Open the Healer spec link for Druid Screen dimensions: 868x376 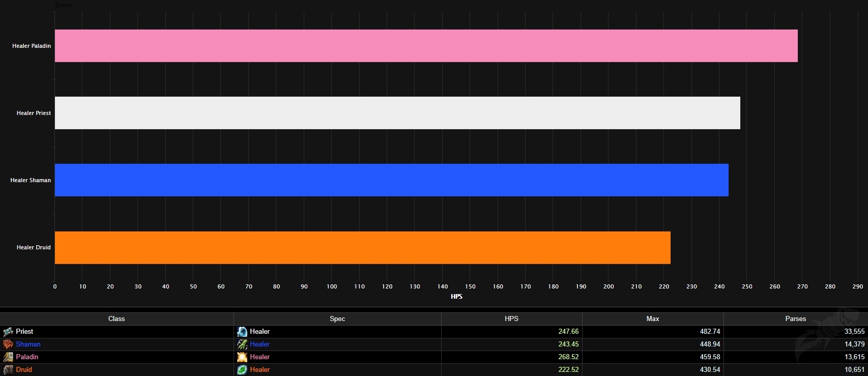click(259, 370)
